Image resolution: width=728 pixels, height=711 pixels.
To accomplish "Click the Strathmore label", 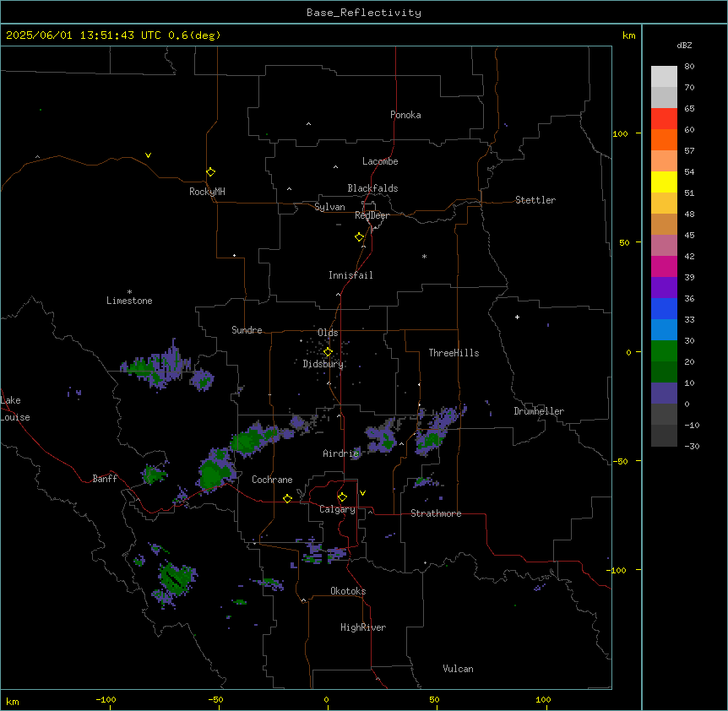I will (436, 513).
